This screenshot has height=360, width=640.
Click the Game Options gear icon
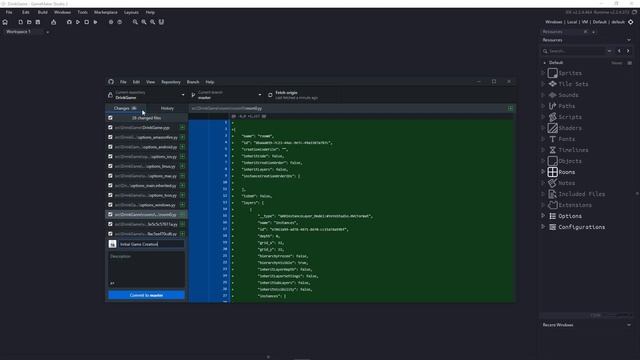click(111, 22)
